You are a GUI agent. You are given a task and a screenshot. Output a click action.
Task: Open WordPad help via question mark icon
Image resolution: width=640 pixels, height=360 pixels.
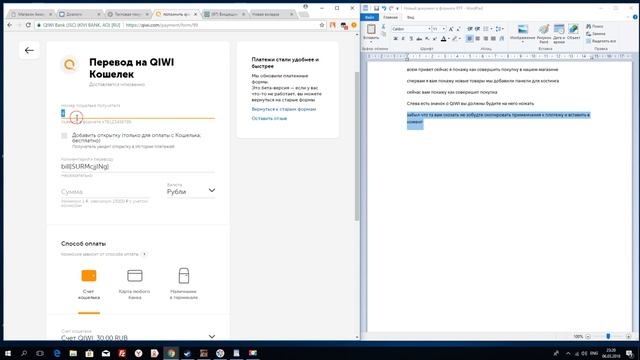(x=635, y=17)
